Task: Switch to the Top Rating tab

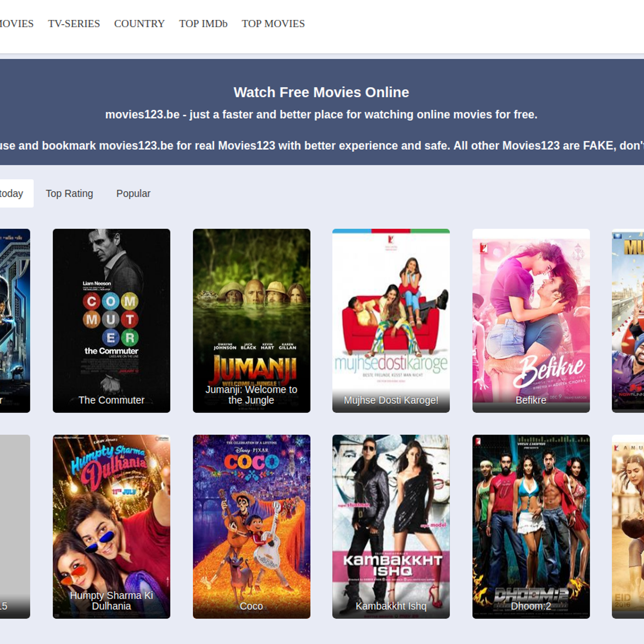Action: [x=69, y=194]
